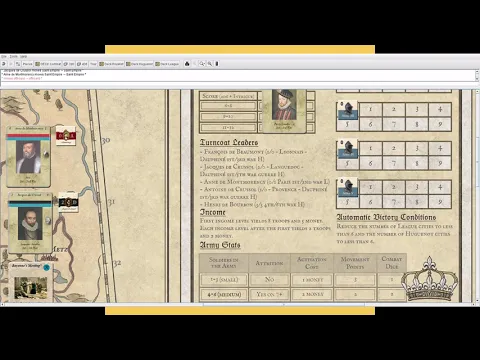The image size is (480, 360).
Task: Click the '1 money' activation cost cell
Action: 312,280
